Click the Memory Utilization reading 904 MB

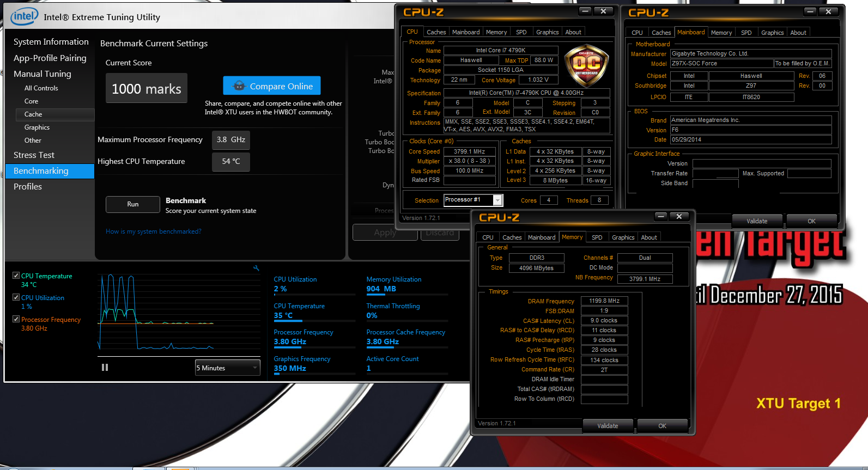(381, 289)
